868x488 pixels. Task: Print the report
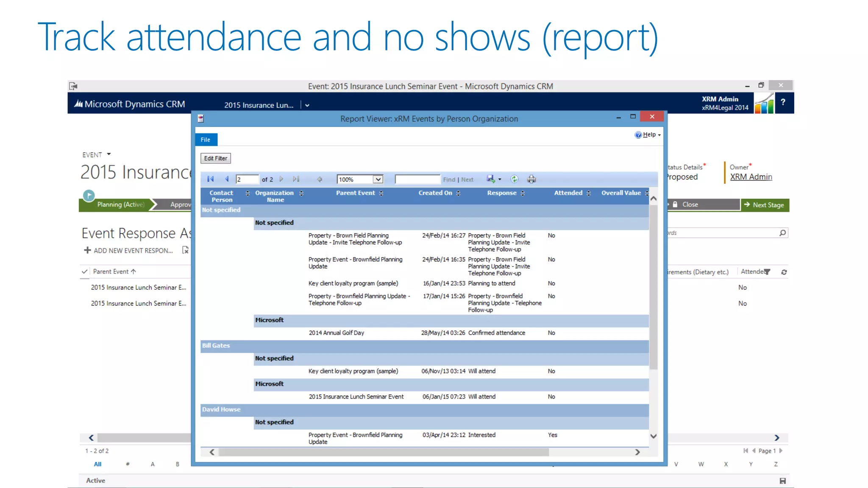[531, 179]
